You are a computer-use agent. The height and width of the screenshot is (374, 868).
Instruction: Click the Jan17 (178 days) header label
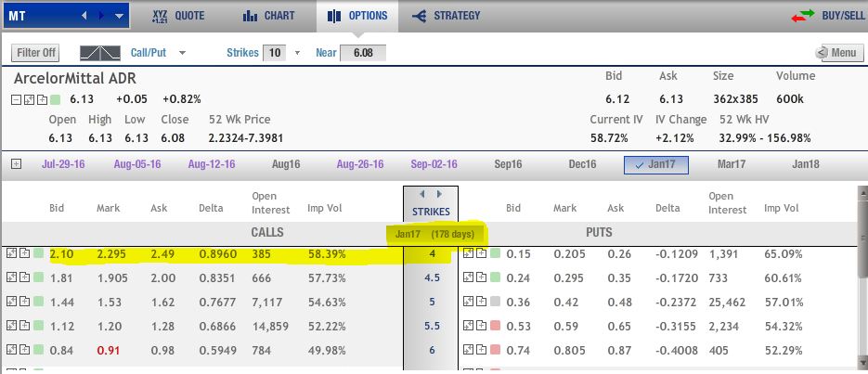click(x=434, y=234)
